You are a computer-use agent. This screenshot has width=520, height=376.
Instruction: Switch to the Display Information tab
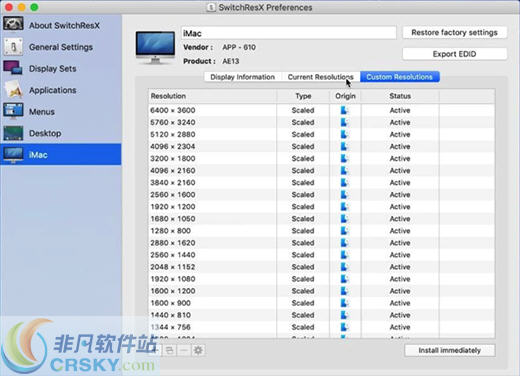(x=243, y=77)
